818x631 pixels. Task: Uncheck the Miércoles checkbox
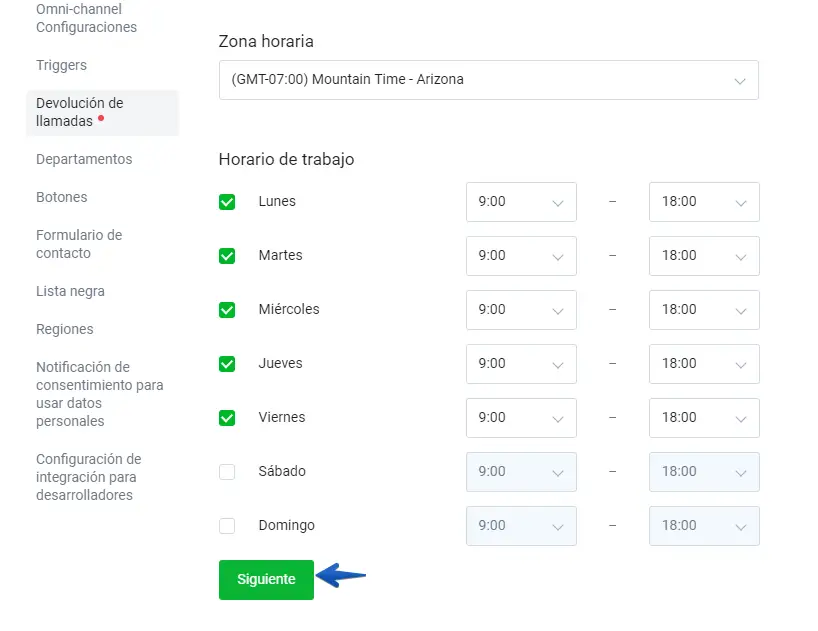pos(227,310)
